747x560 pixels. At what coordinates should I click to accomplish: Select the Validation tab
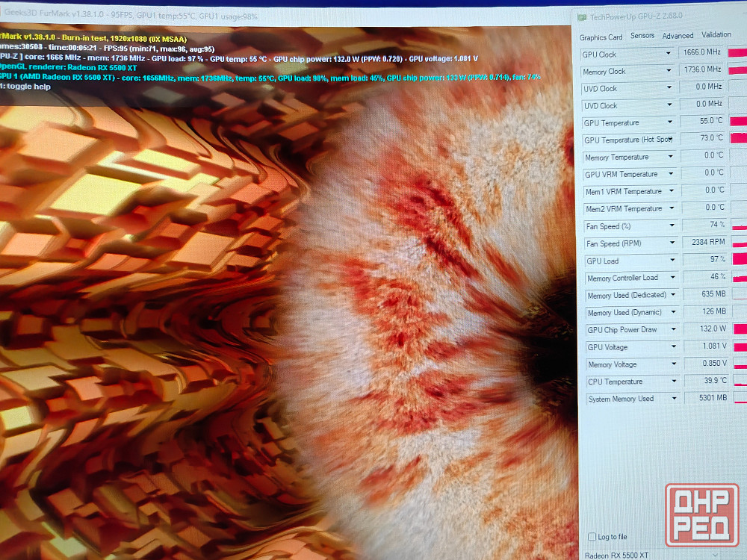point(716,34)
